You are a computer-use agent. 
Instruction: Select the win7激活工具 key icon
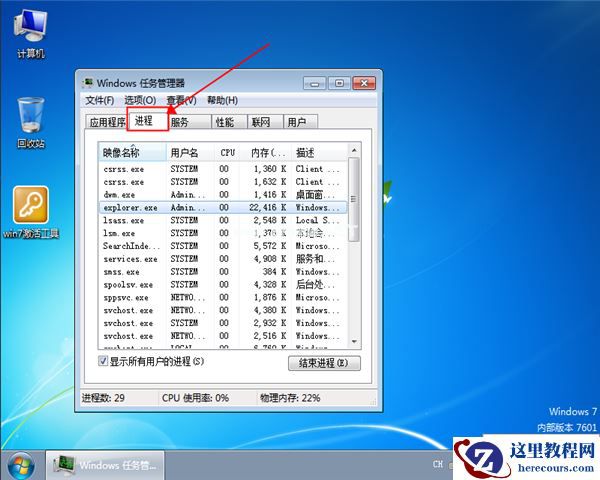31,212
